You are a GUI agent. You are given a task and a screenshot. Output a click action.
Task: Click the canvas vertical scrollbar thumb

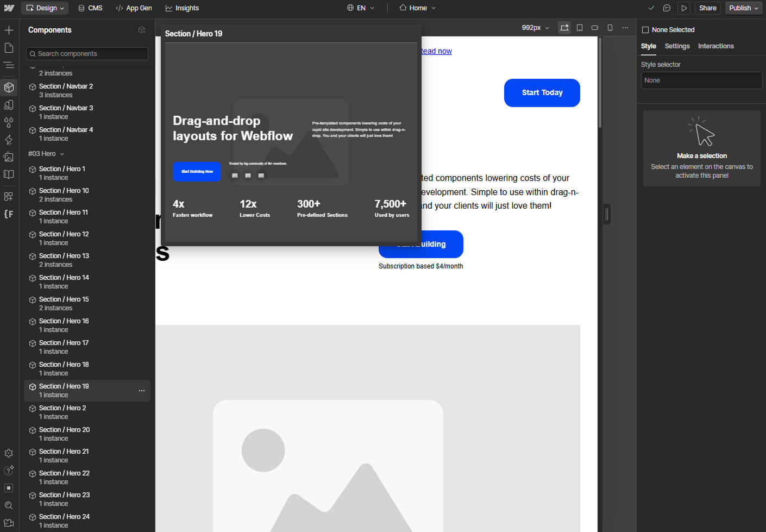600,83
